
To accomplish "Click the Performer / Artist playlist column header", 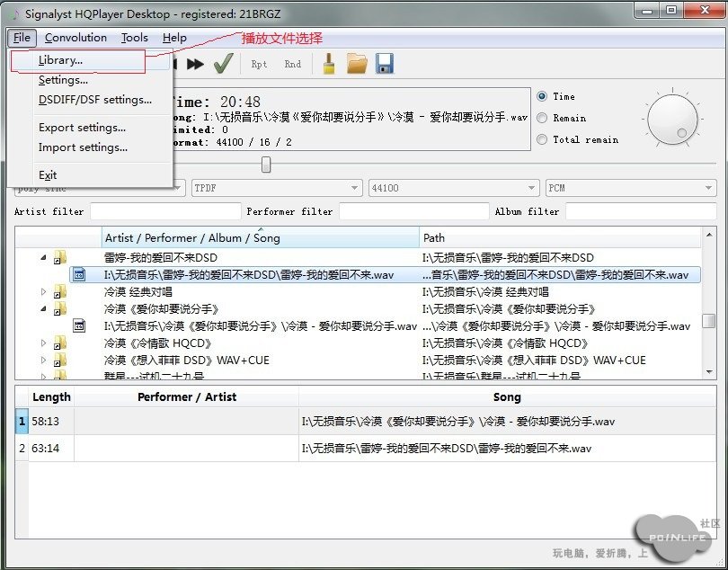I will point(187,397).
